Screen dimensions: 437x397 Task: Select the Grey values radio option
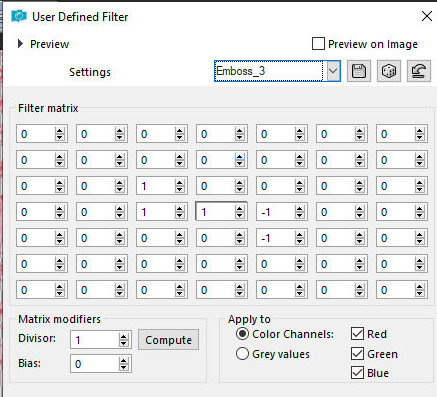(242, 354)
